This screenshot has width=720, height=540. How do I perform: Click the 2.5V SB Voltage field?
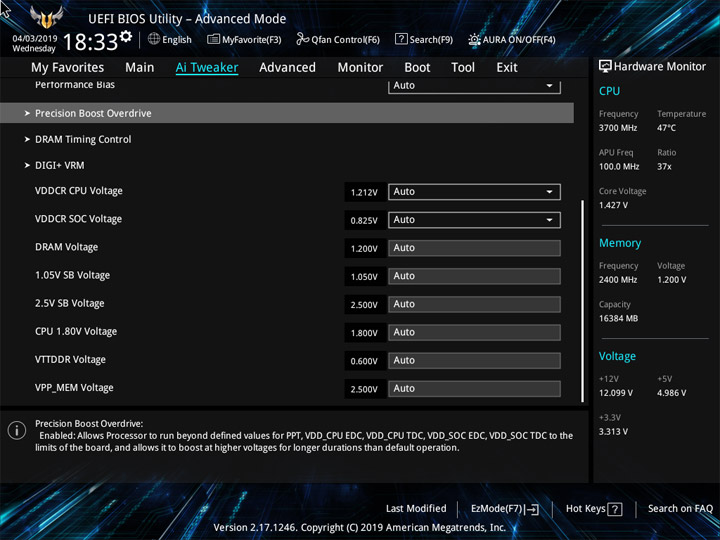474,304
